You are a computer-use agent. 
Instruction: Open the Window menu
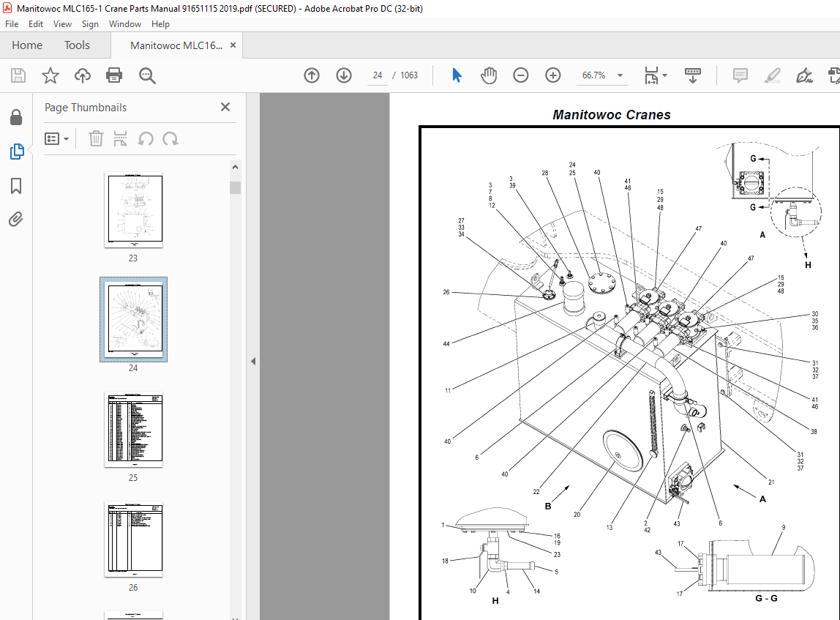(125, 24)
